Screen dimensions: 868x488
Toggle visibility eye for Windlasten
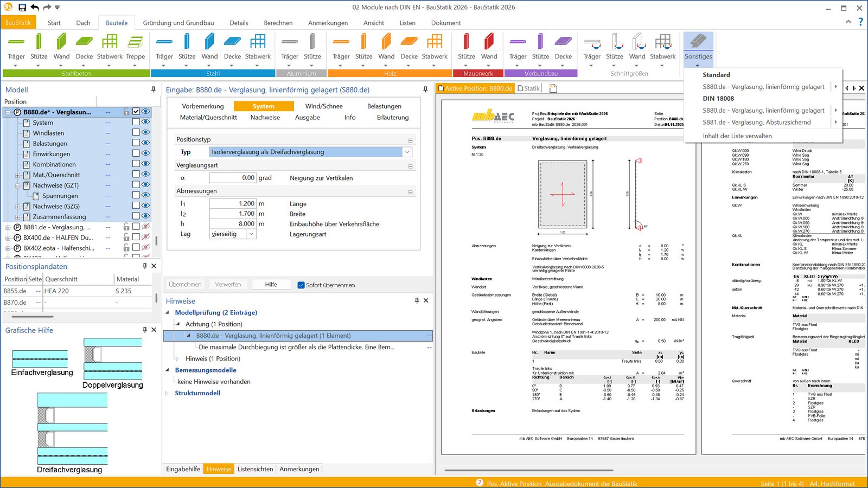coord(145,133)
